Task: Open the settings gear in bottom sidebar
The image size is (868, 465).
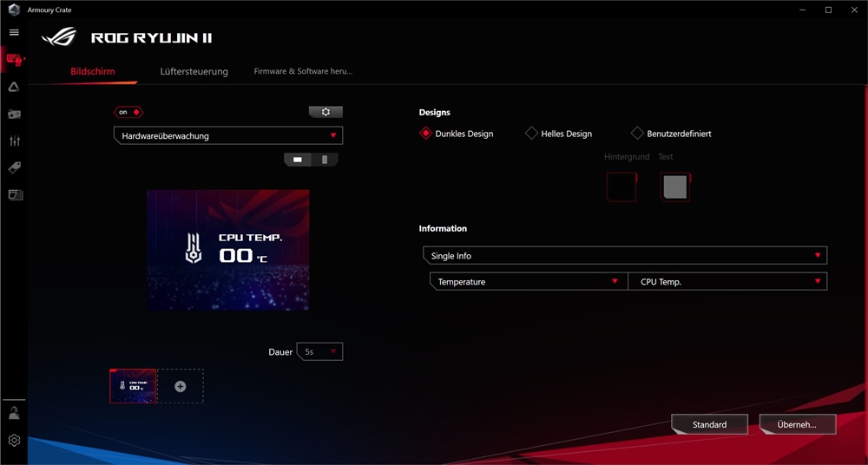Action: pos(15,440)
